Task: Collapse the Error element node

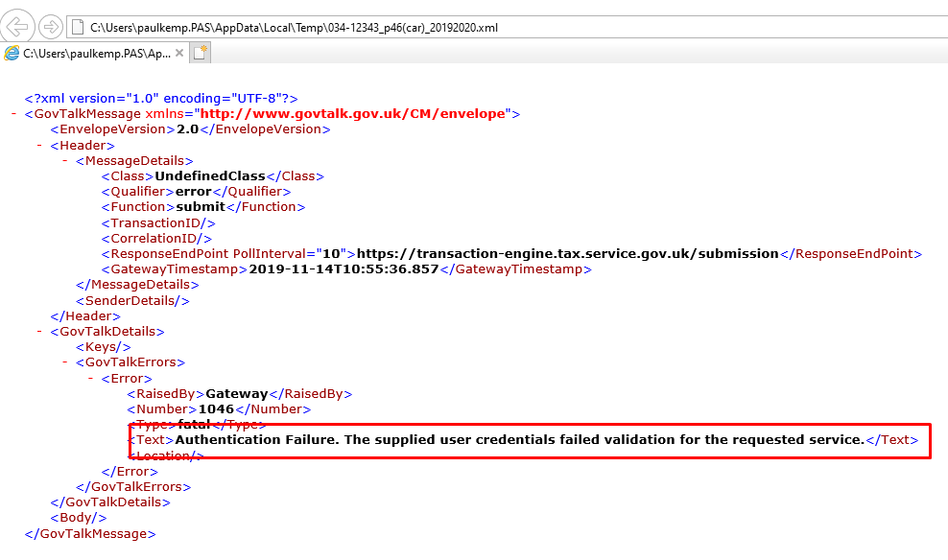Action: (89, 378)
